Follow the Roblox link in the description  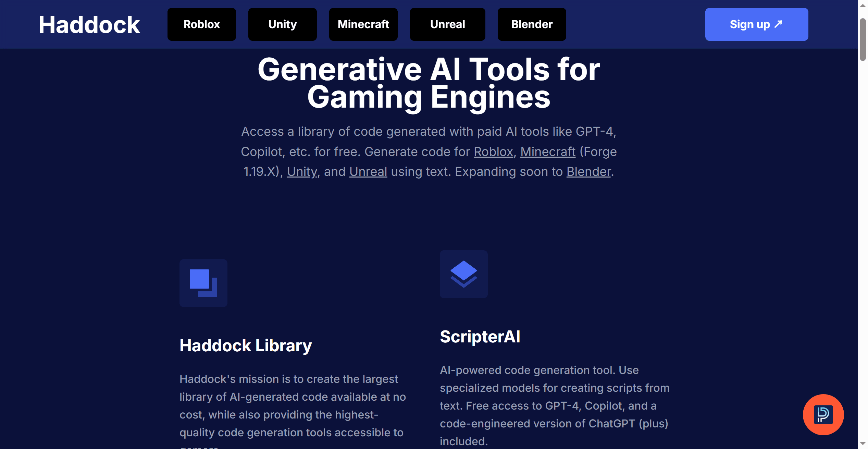493,152
